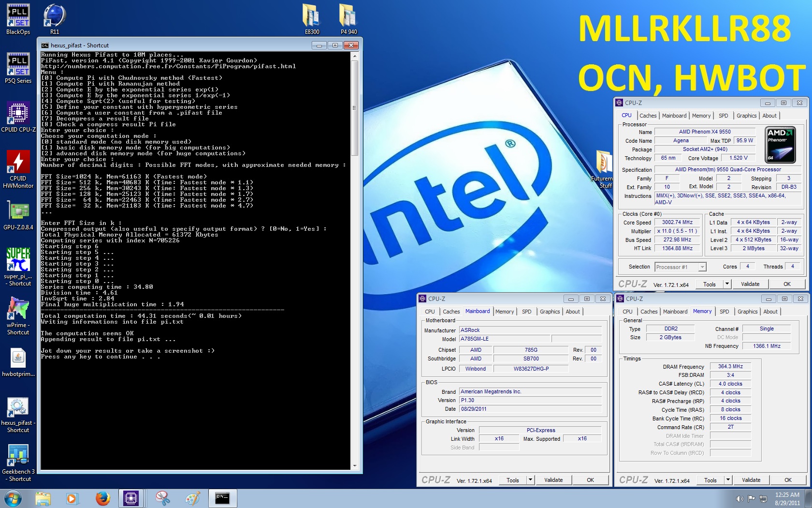Click the Code Name value Agena

pyautogui.click(x=681, y=140)
